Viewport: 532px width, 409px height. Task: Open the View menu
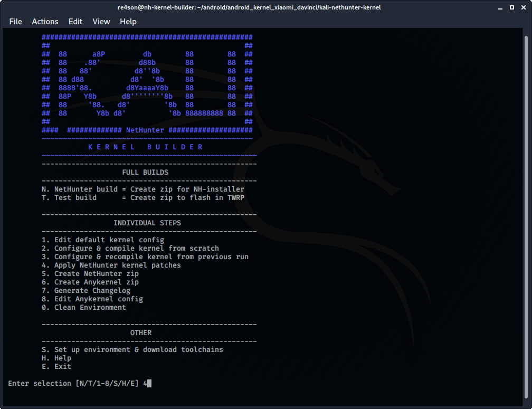point(101,22)
